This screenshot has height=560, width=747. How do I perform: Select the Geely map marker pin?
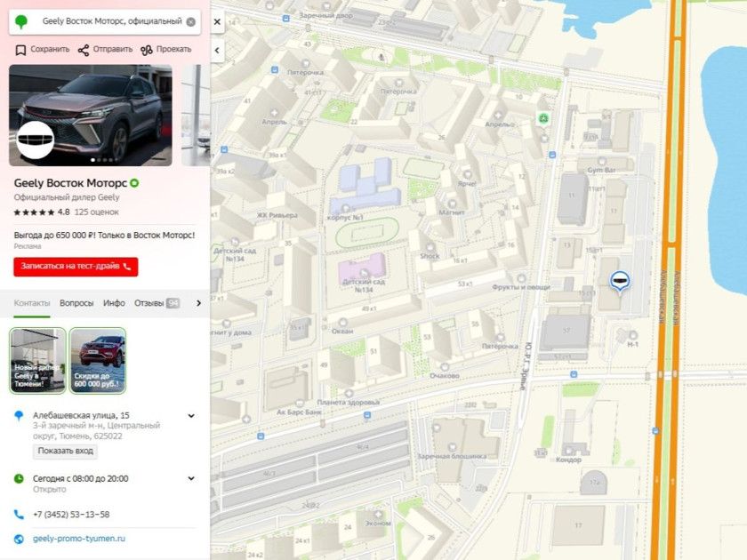(620, 281)
